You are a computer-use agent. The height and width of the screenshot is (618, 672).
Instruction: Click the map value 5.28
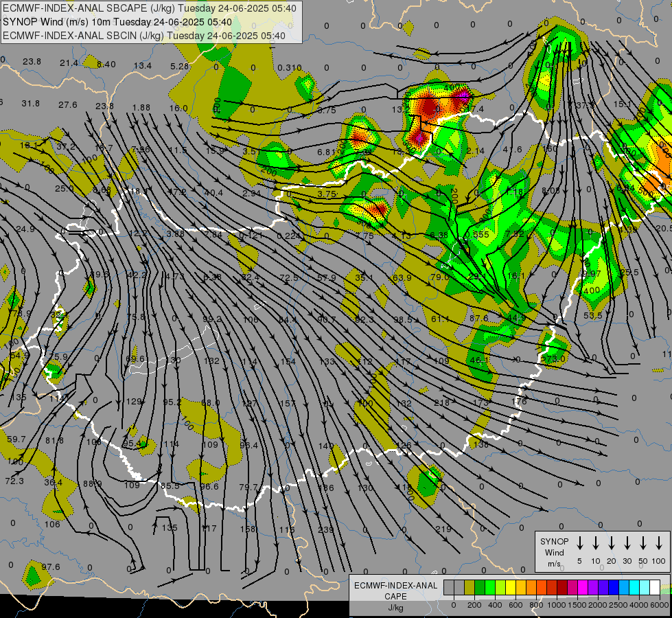(x=180, y=66)
